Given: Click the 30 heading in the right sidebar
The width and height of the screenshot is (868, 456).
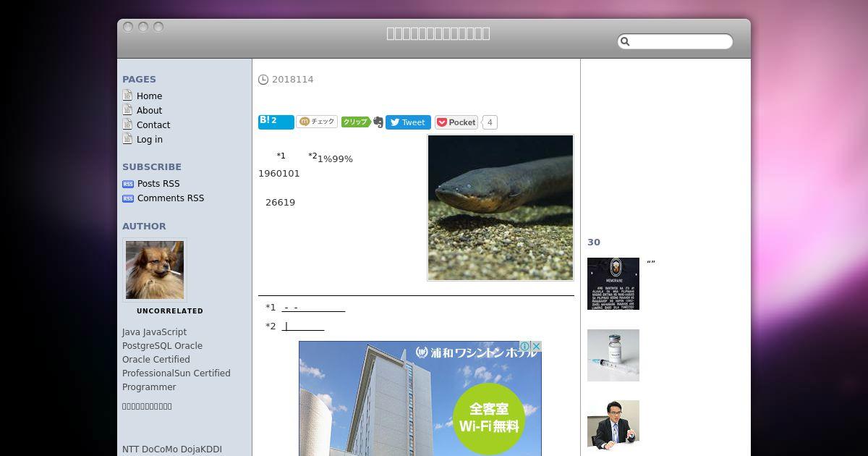Looking at the screenshot, I should [594, 242].
